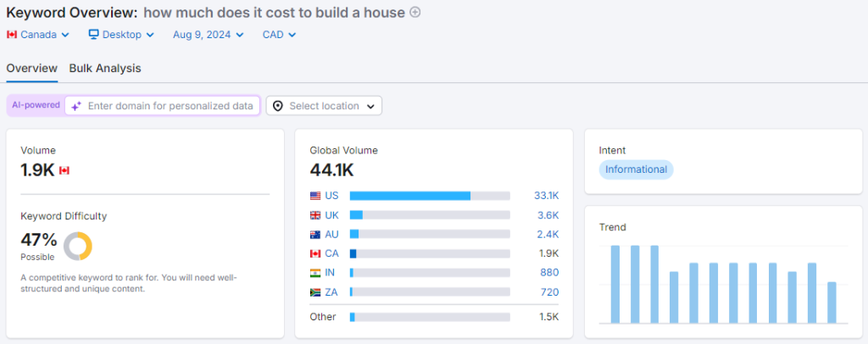Click the Keyword Difficulty donut chart
The image size is (868, 344).
pyautogui.click(x=78, y=246)
